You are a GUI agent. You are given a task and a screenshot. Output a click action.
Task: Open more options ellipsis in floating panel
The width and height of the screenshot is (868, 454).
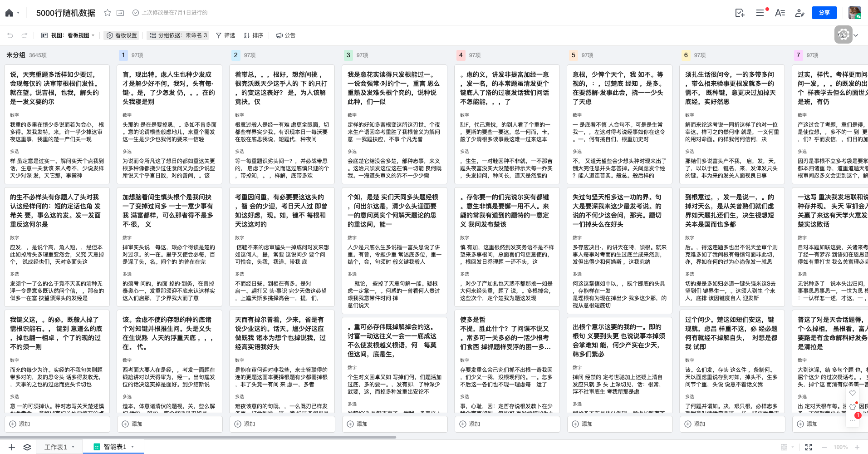[x=853, y=420]
